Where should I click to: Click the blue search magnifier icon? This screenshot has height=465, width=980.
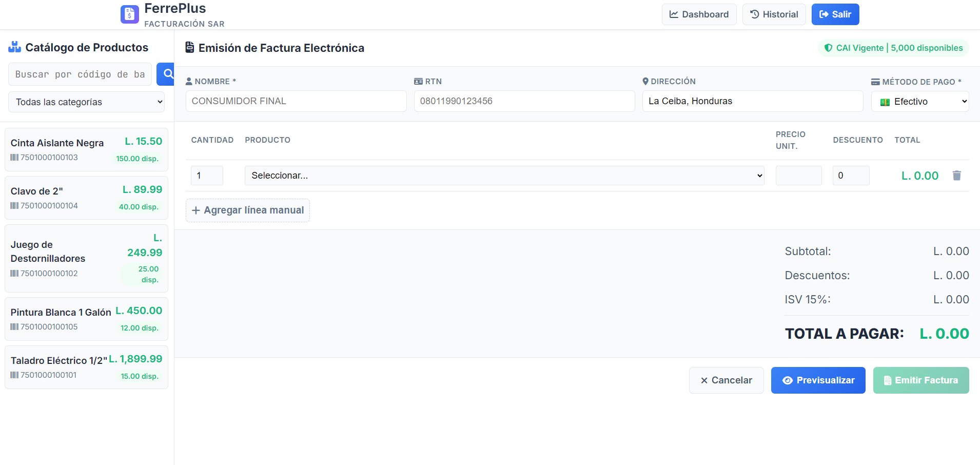167,74
